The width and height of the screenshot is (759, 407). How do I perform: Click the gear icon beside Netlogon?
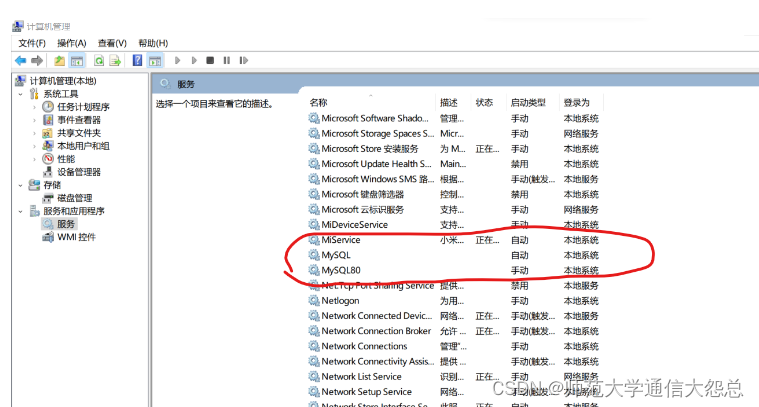314,301
